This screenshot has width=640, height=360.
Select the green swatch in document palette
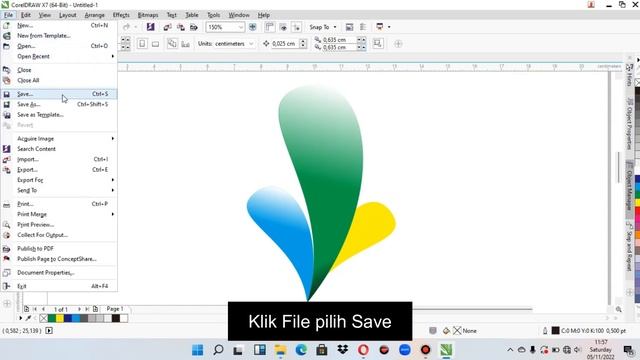tap(52, 318)
